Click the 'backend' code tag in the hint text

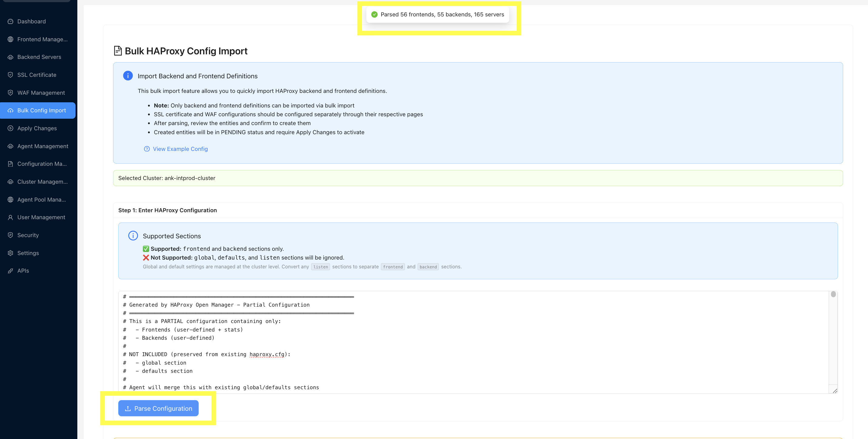coord(428,267)
